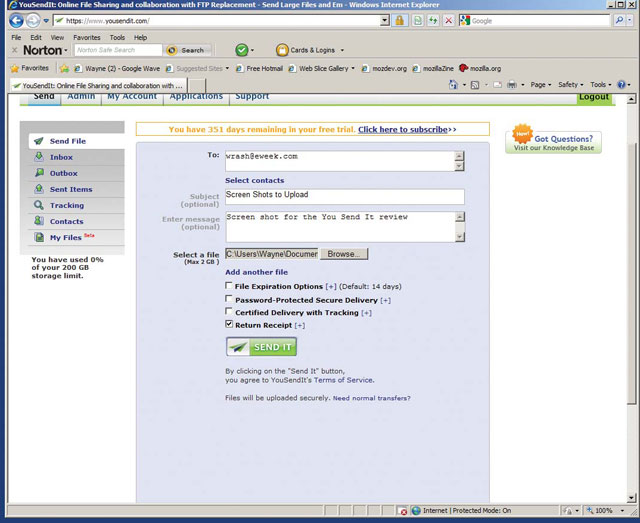Viewport: 640px width, 523px height.
Task: Click the Got Questions Knowledge Base badge
Action: pyautogui.click(x=553, y=140)
